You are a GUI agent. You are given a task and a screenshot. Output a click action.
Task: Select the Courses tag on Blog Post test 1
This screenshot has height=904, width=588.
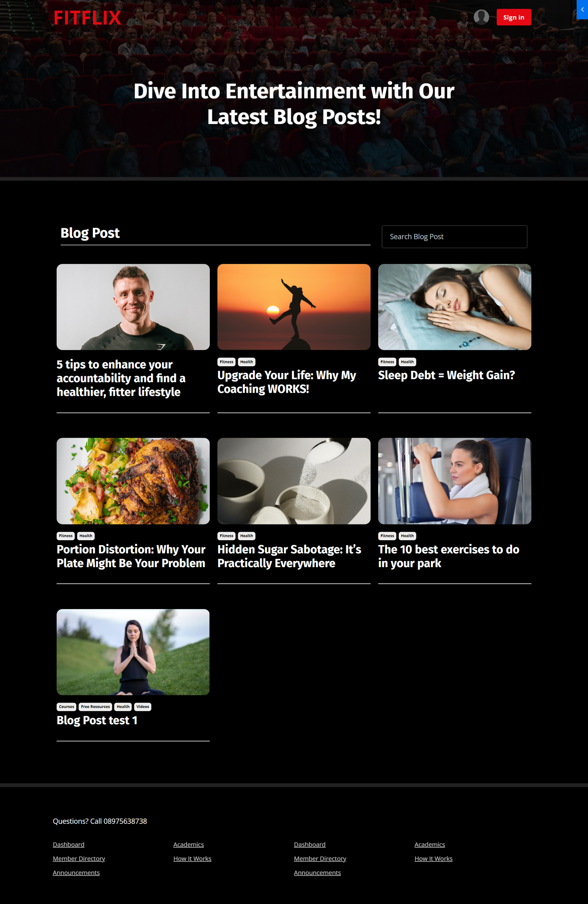[x=66, y=707]
